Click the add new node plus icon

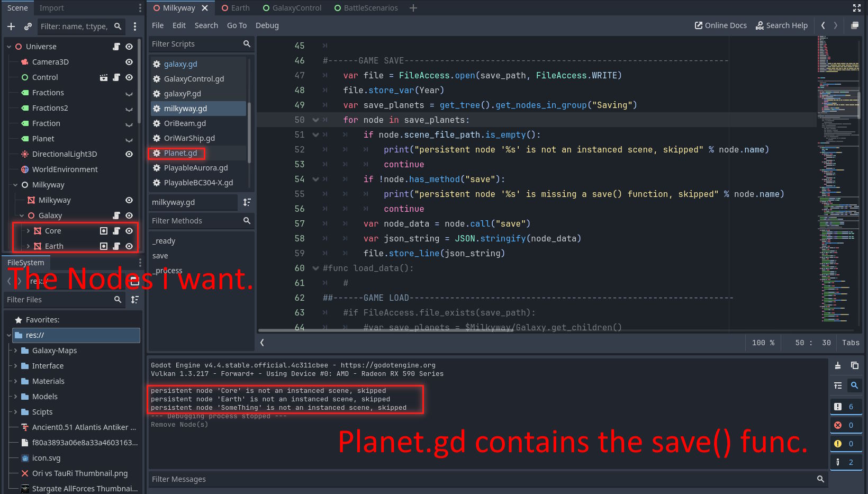[x=11, y=26]
